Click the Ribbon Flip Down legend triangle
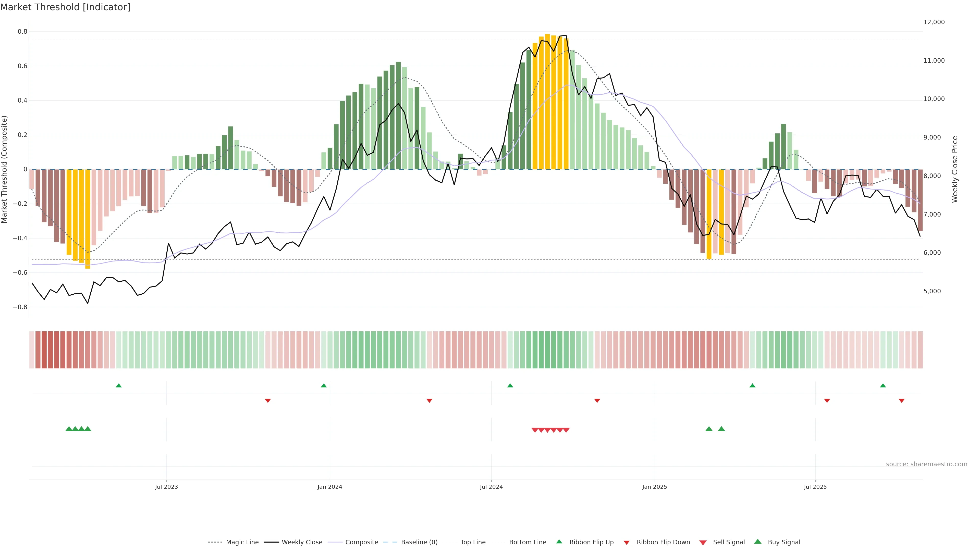Screen dimensions: 980x551 click(627, 543)
